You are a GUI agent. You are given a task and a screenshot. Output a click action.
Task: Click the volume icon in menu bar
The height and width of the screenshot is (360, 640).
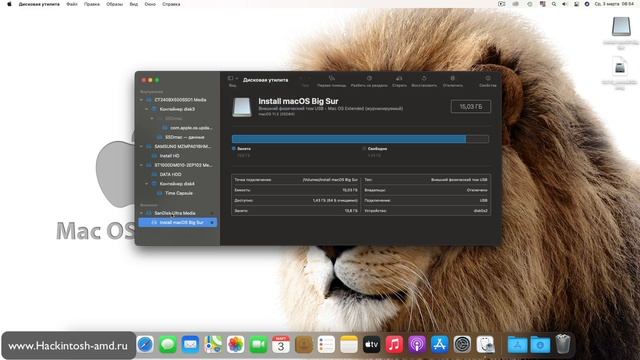pos(565,4)
